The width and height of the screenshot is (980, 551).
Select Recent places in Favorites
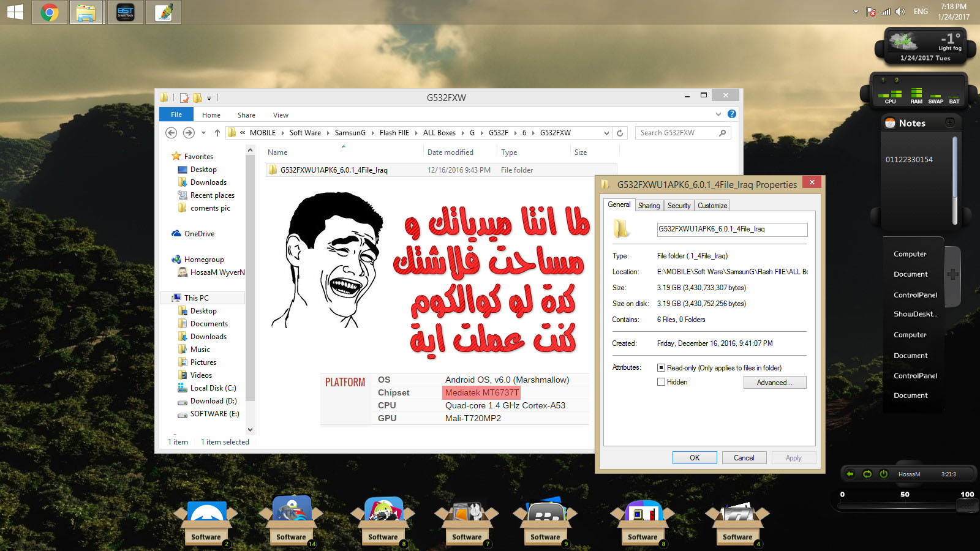[x=213, y=195]
